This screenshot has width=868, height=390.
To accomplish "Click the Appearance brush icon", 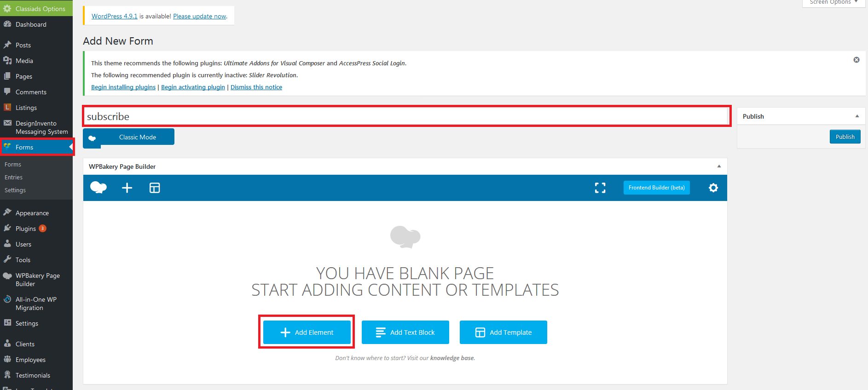I will (7, 212).
